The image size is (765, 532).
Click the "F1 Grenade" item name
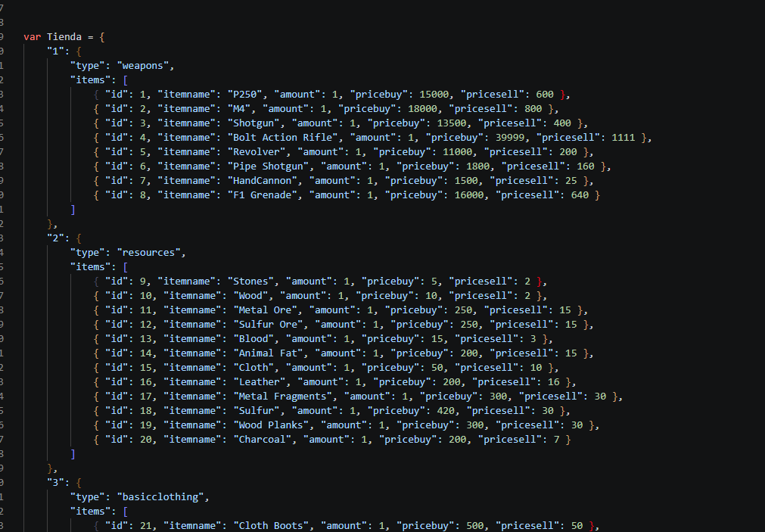click(265, 194)
